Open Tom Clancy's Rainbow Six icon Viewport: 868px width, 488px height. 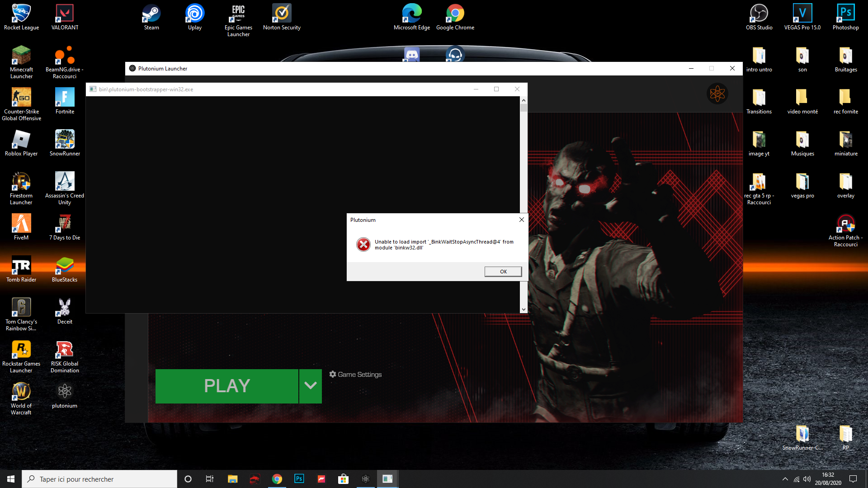[21, 314]
